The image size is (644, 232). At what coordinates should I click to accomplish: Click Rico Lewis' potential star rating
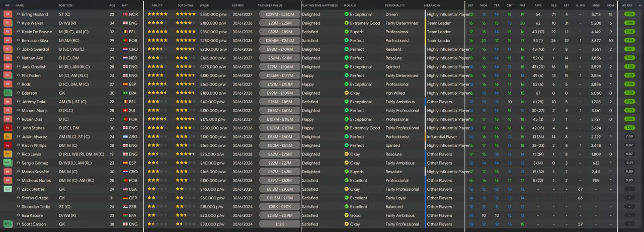[x=185, y=154]
